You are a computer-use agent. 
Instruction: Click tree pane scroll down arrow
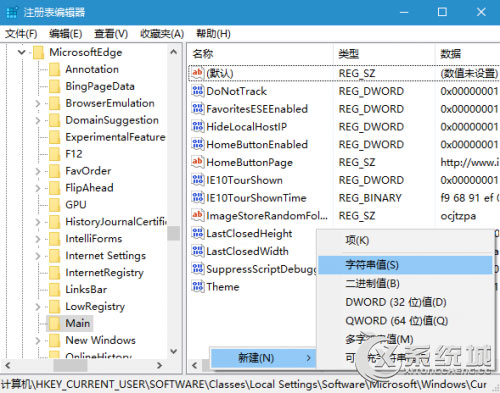pos(174,351)
